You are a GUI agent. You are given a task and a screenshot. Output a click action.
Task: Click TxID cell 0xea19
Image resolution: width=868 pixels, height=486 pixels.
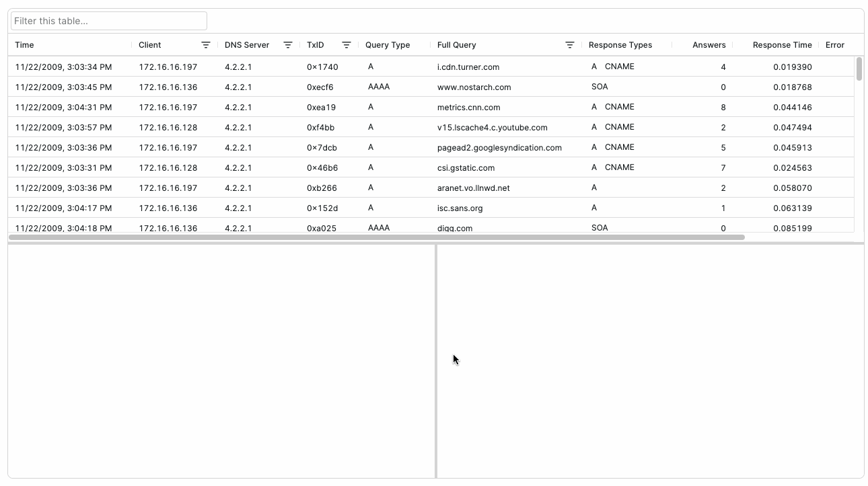click(x=321, y=108)
